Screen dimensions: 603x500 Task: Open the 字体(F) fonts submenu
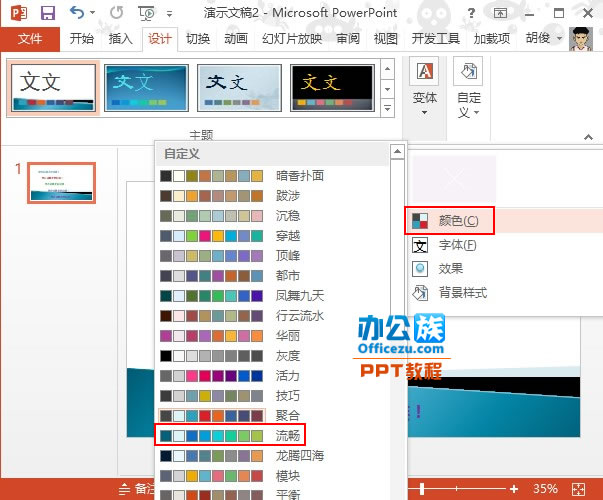(504, 245)
